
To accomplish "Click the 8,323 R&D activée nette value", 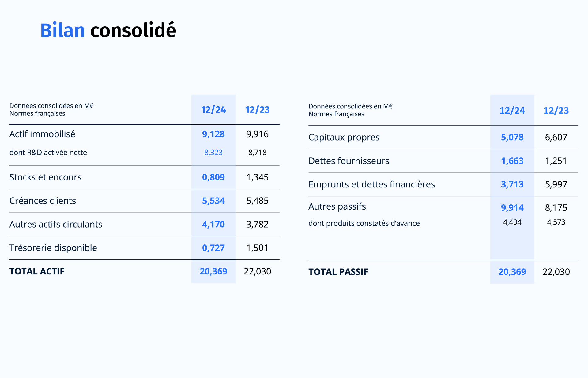I will [x=213, y=153].
